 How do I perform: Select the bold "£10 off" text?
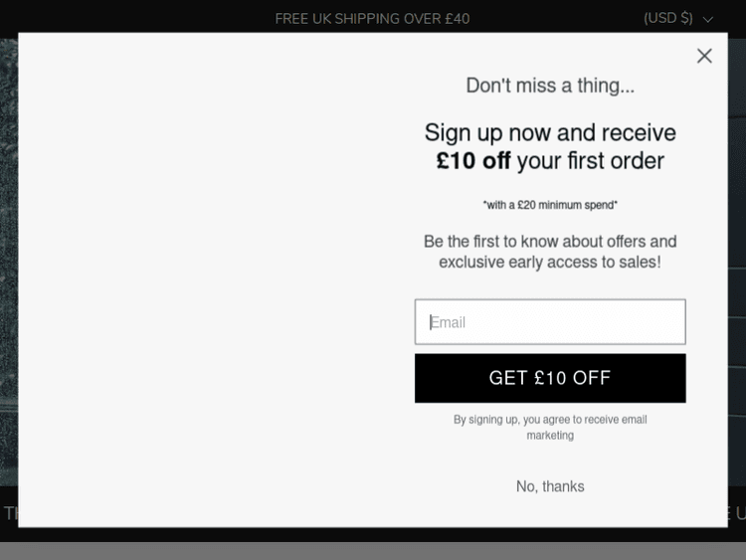tap(473, 160)
